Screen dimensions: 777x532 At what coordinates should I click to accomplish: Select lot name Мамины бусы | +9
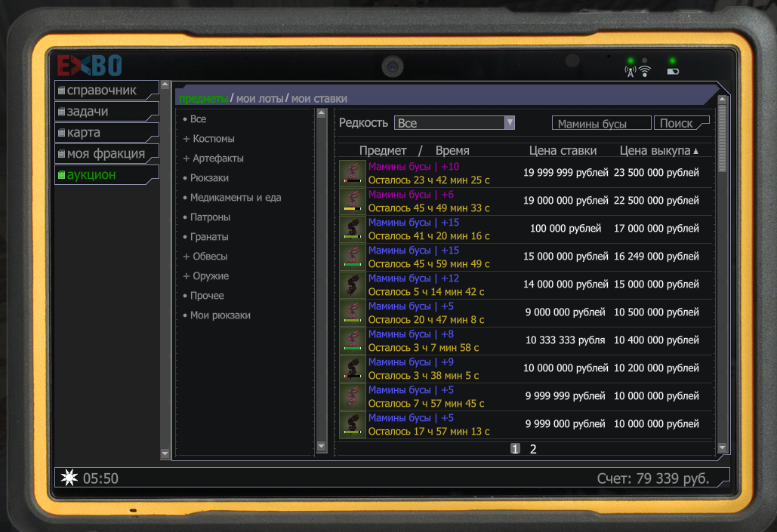411,362
